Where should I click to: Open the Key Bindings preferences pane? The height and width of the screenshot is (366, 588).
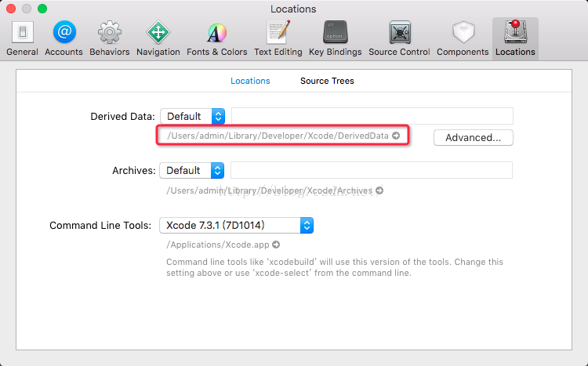(336, 38)
